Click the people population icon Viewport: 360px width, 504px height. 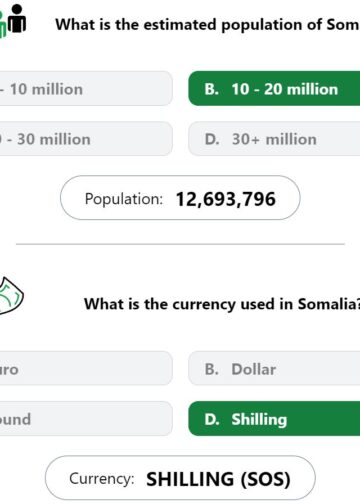[13, 21]
